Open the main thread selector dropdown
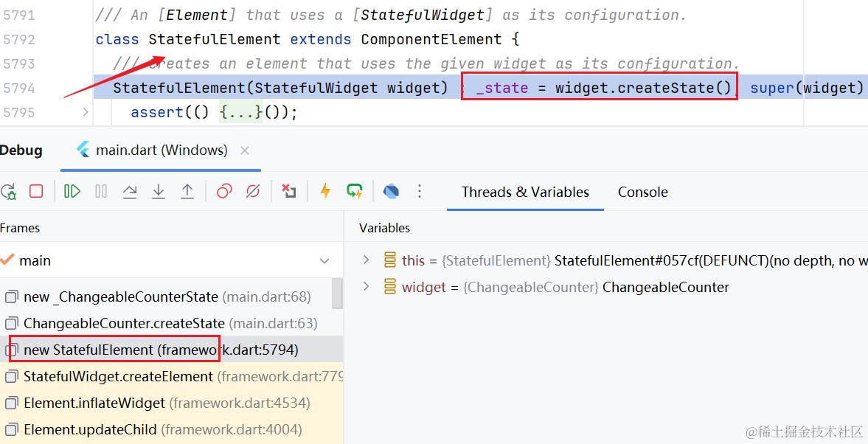 click(324, 261)
